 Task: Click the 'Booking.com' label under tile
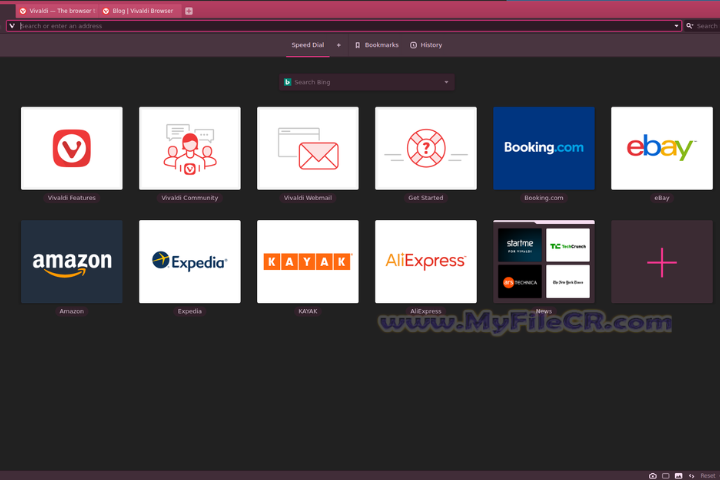[x=544, y=198]
